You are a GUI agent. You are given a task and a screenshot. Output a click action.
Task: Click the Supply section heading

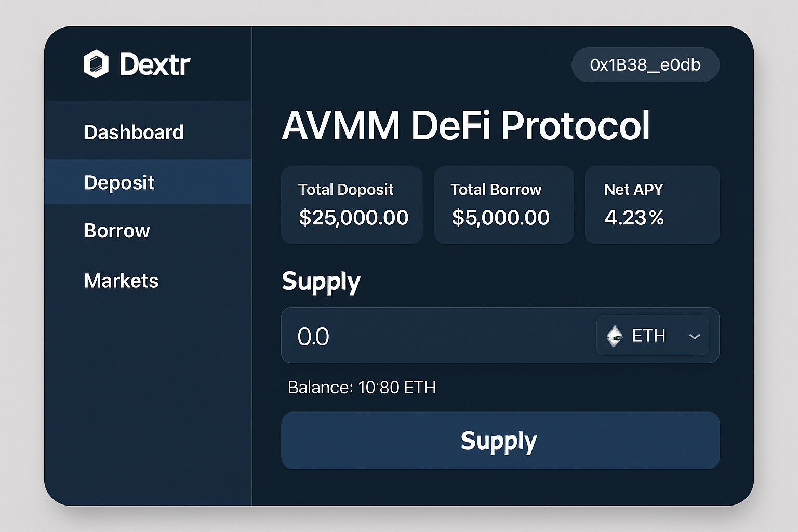321,282
